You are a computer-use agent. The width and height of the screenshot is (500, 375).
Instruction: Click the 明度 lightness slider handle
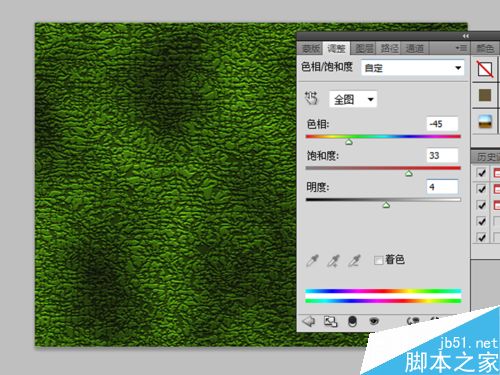tap(386, 205)
